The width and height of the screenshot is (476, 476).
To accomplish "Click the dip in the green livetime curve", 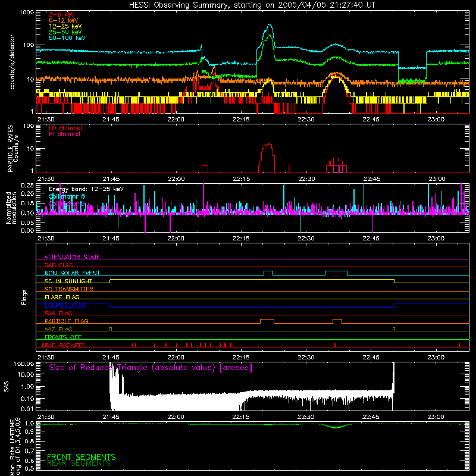I will (x=336, y=427).
